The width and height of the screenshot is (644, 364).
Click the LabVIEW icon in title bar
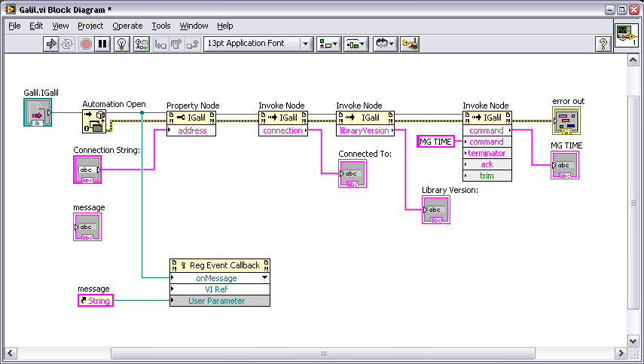click(x=11, y=10)
